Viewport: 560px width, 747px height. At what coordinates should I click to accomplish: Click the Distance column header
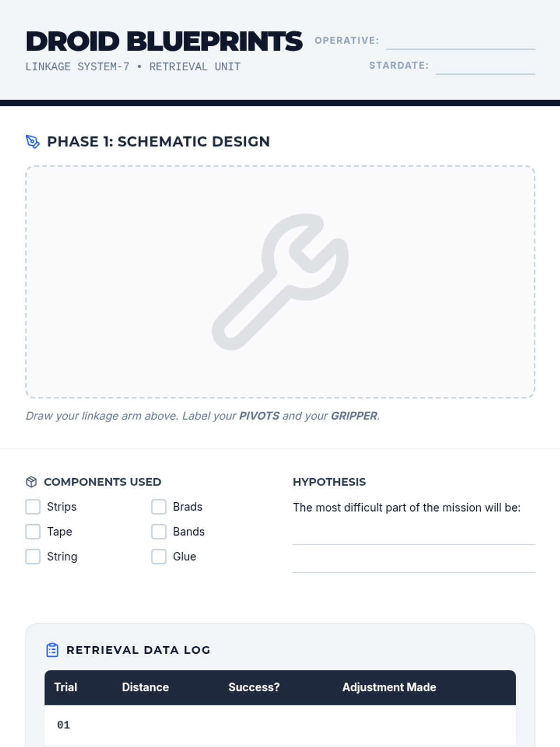[145, 687]
